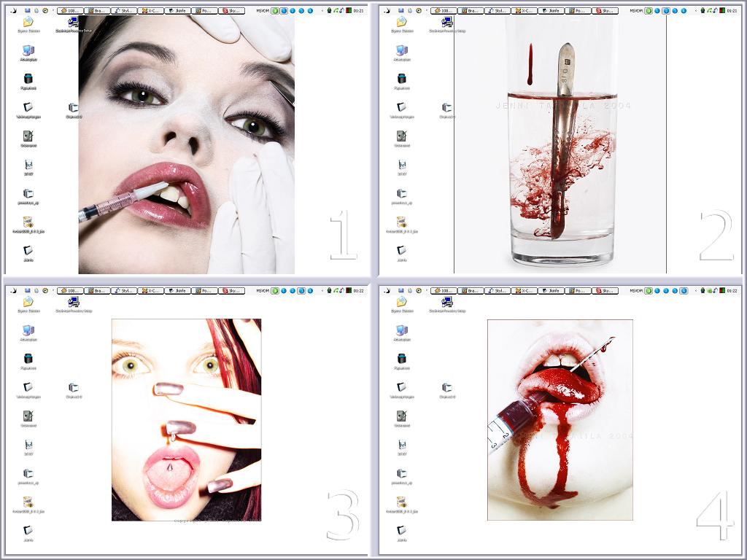
Task: Switch to virtual desktop 3 in MSVDM on desktop 1
Action: tap(301, 11)
